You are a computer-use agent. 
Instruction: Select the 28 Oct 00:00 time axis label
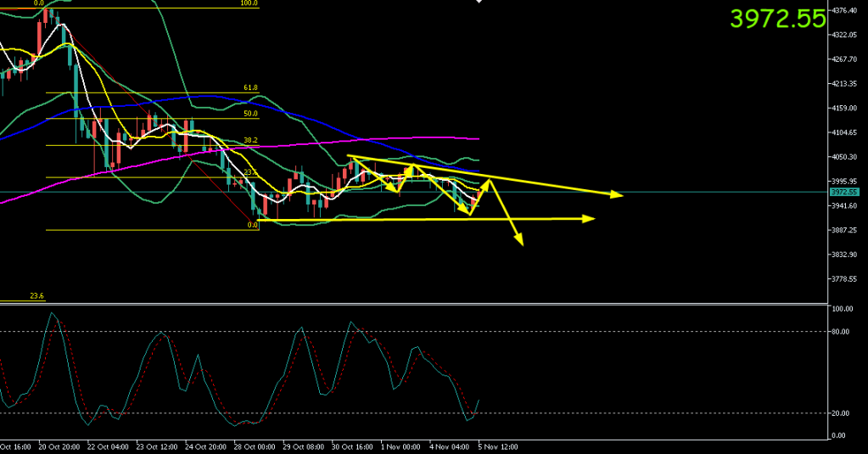coord(253,446)
